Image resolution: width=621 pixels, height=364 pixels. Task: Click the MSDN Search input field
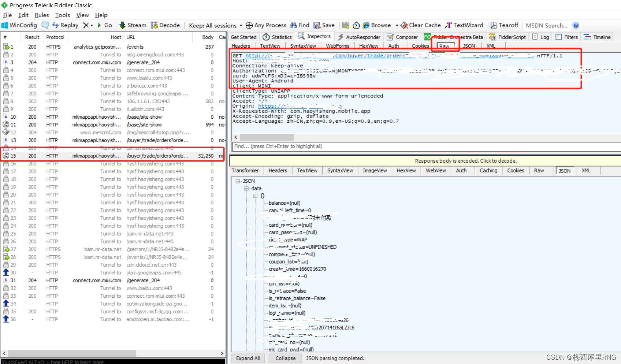[x=547, y=25]
